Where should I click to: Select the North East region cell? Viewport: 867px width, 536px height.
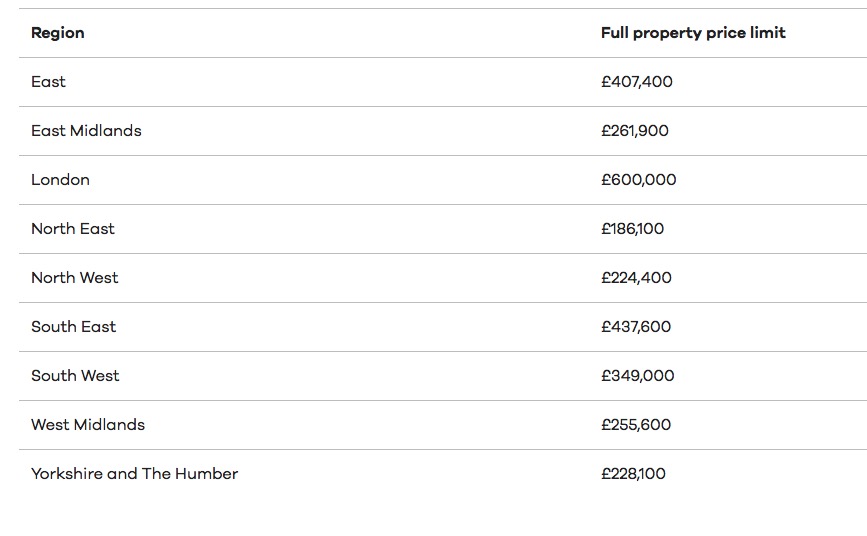73,229
